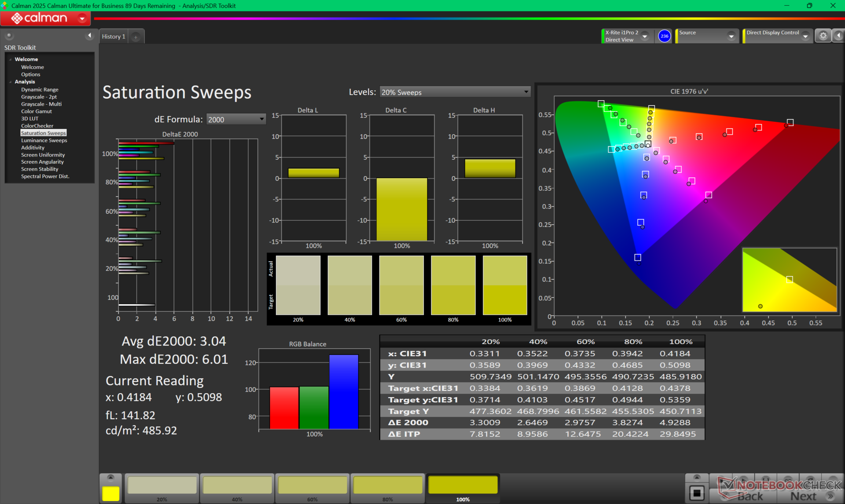Image resolution: width=845 pixels, height=504 pixels.
Task: Click the Next button
Action: tap(803, 497)
